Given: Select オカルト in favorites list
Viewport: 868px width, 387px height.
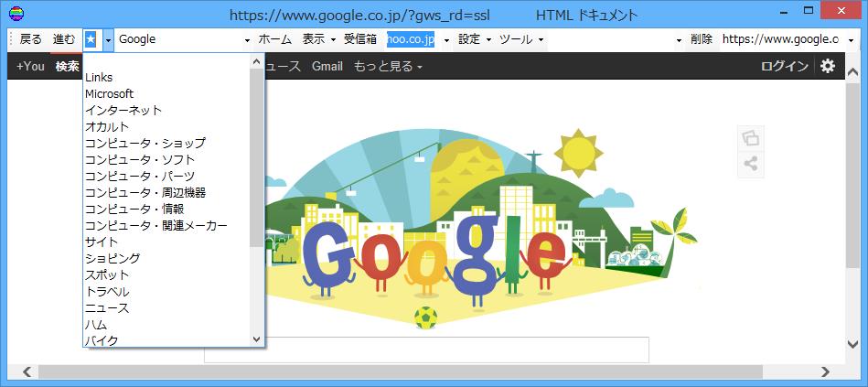Looking at the screenshot, I should (x=107, y=127).
